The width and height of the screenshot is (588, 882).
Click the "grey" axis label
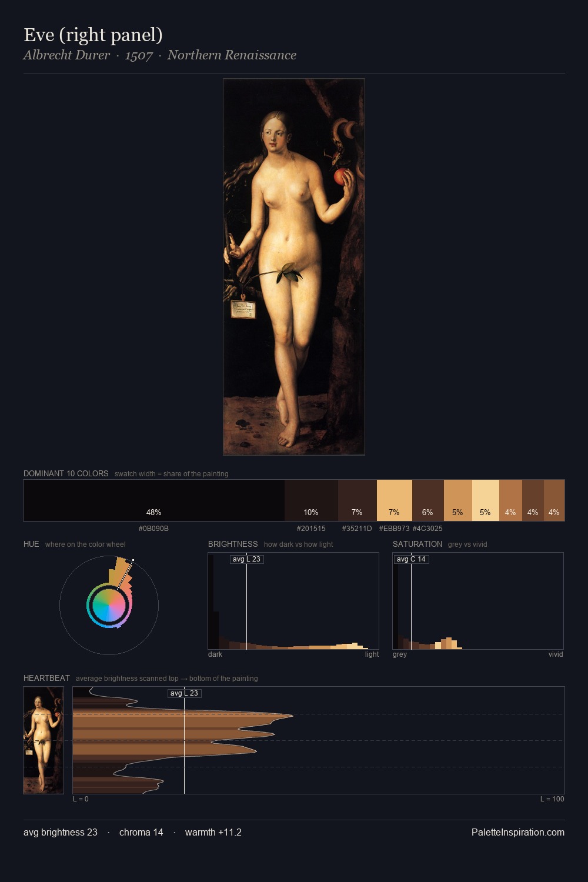pyautogui.click(x=400, y=654)
